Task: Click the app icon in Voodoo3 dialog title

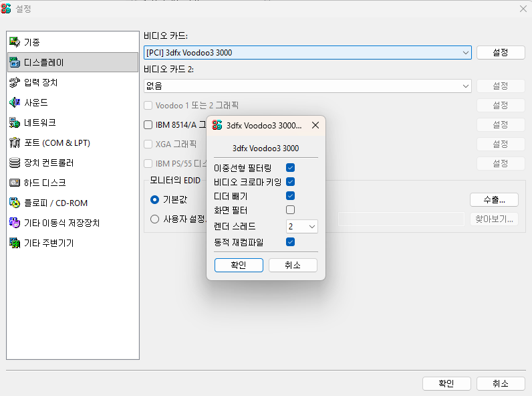Action: coord(217,125)
